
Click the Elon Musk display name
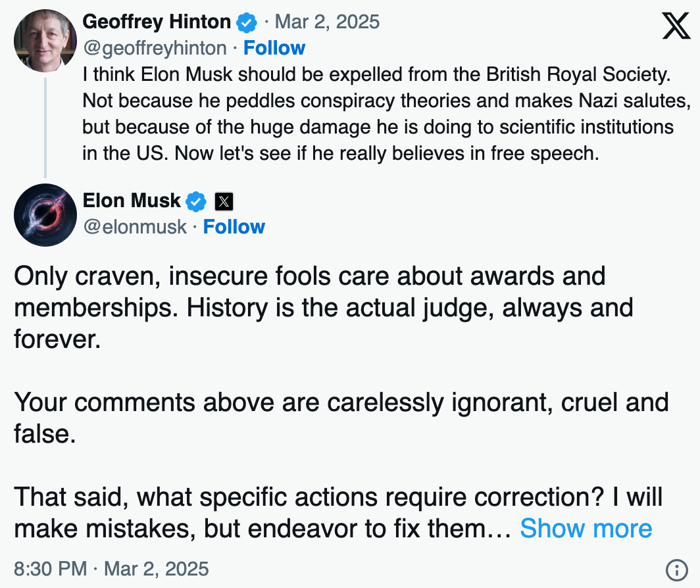coord(132,201)
